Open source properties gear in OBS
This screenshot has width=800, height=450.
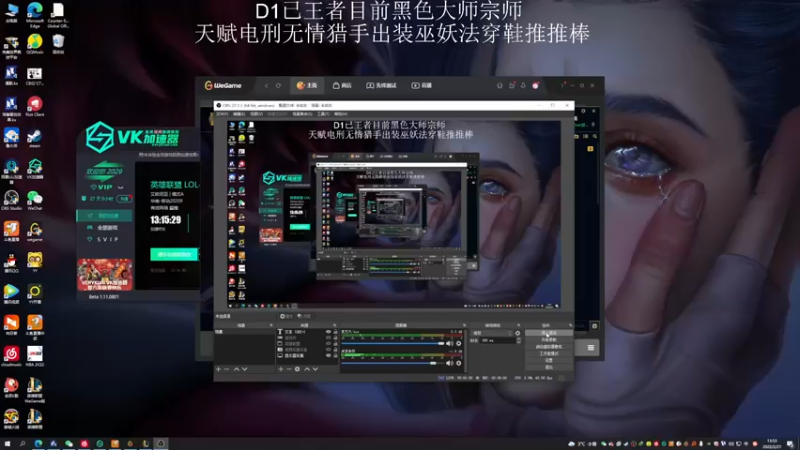[x=297, y=369]
